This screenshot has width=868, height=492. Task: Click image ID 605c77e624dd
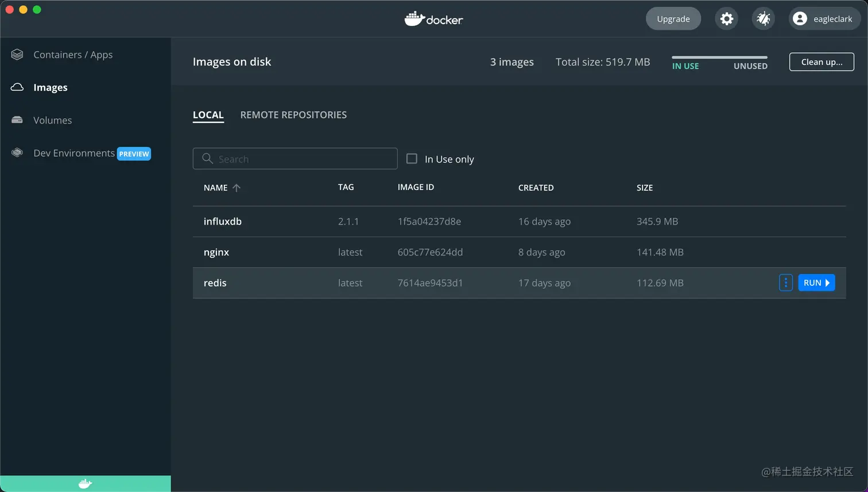[x=430, y=252]
